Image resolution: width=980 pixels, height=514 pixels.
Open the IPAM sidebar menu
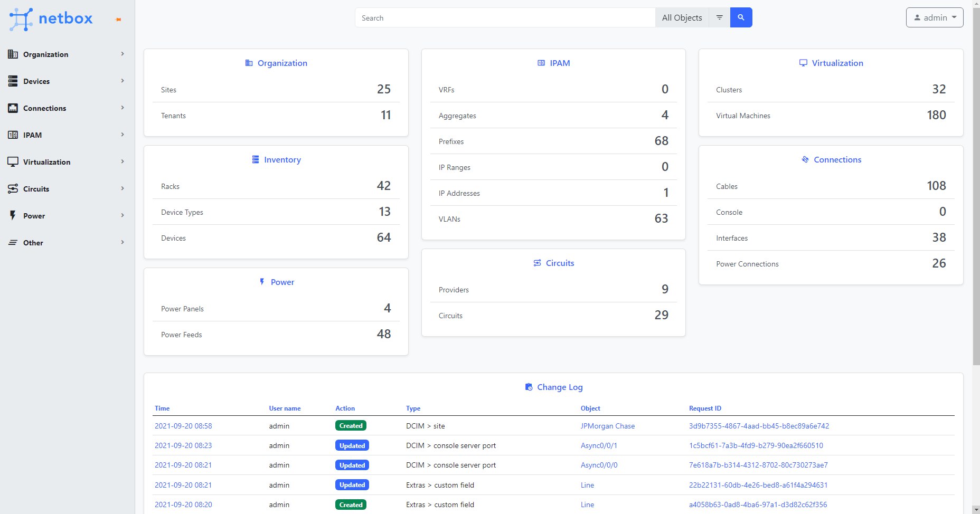tap(67, 135)
